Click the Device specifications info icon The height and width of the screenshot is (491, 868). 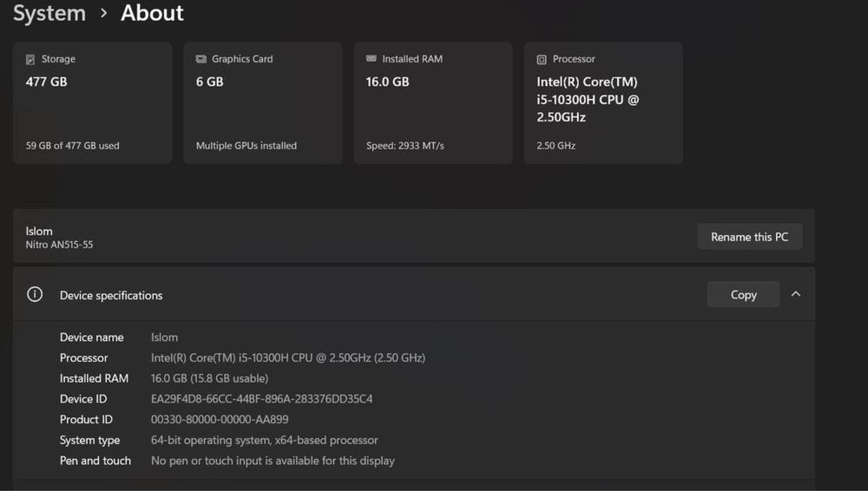[x=35, y=294]
